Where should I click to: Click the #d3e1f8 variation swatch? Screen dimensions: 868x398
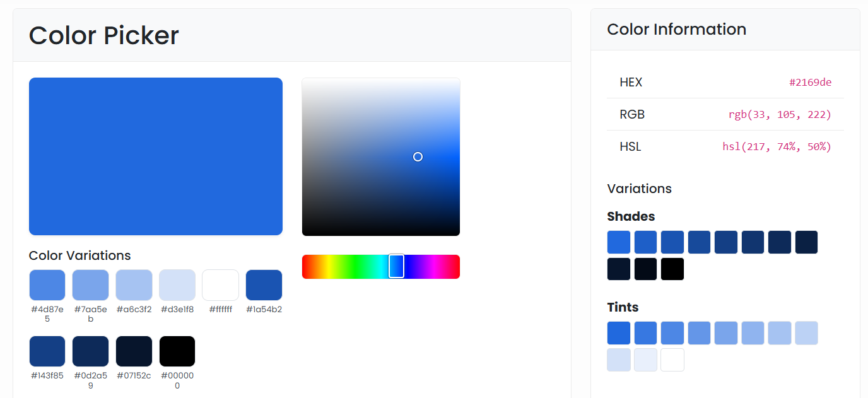click(177, 285)
